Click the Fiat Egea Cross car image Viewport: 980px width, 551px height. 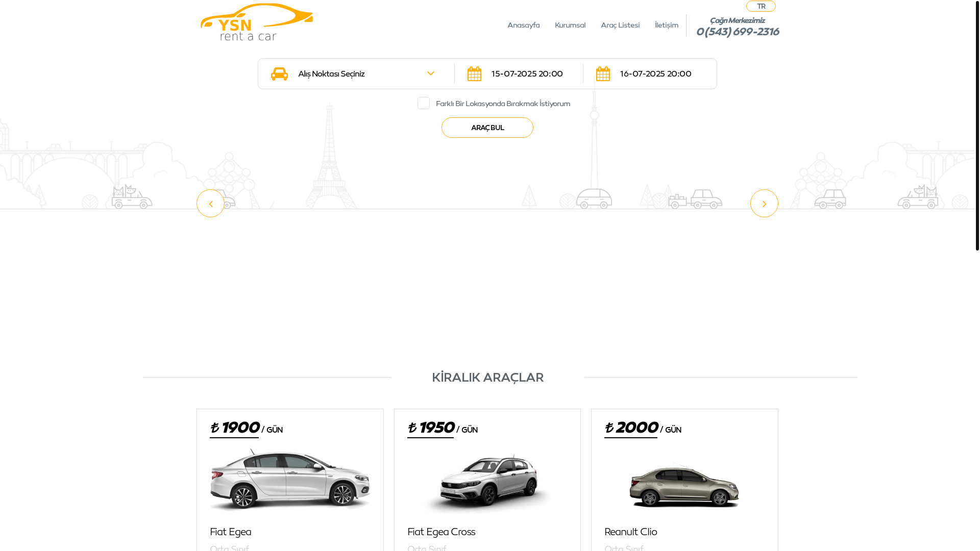tap(487, 482)
